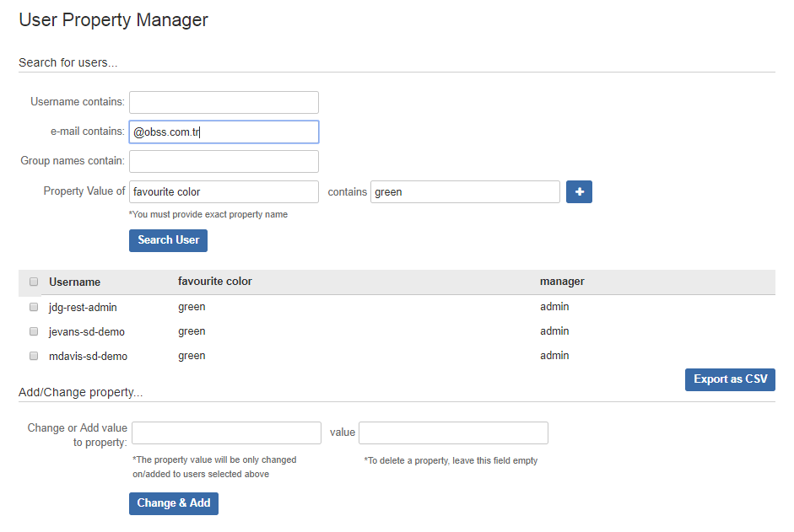
Task: Check the box for jdg-rest-admin
Action: [x=34, y=307]
